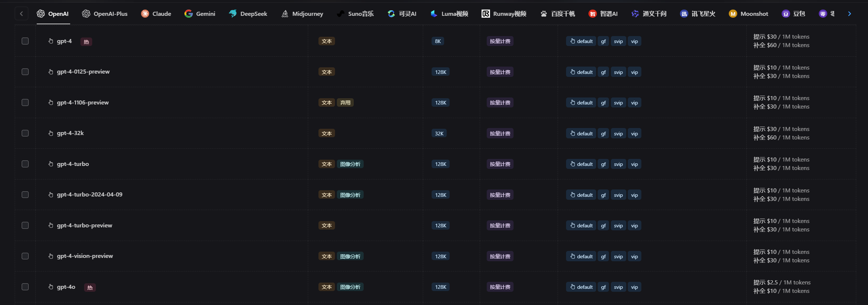Click the 文本 tag in gpt-4-turbo-preview row
The width and height of the screenshot is (868, 305).
point(327,226)
